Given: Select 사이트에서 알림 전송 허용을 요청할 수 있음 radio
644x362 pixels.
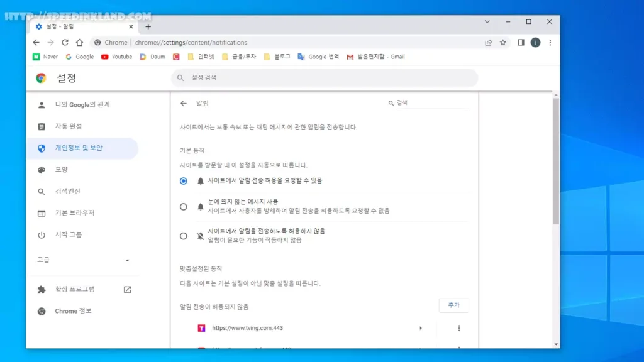Looking at the screenshot, I should [x=184, y=181].
